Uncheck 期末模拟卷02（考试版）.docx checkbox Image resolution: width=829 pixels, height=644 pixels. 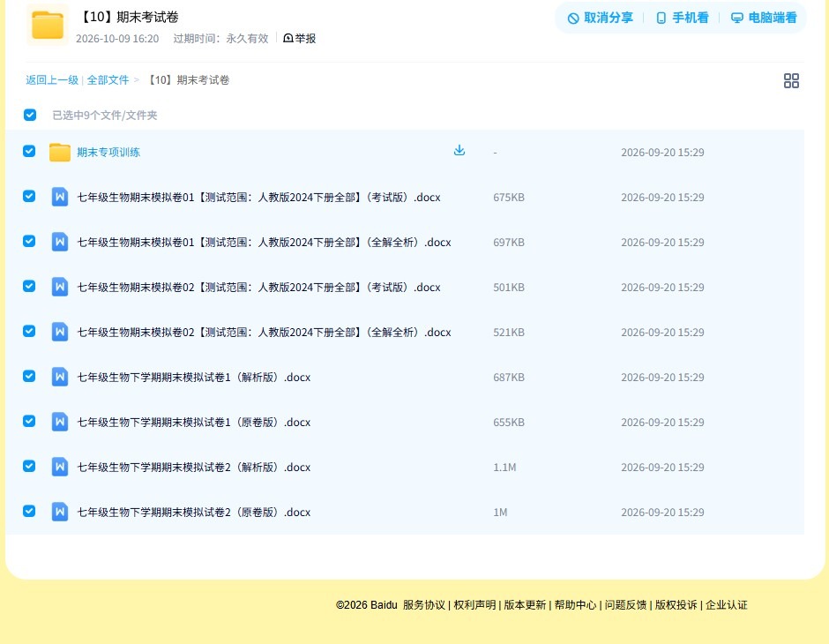(29, 286)
